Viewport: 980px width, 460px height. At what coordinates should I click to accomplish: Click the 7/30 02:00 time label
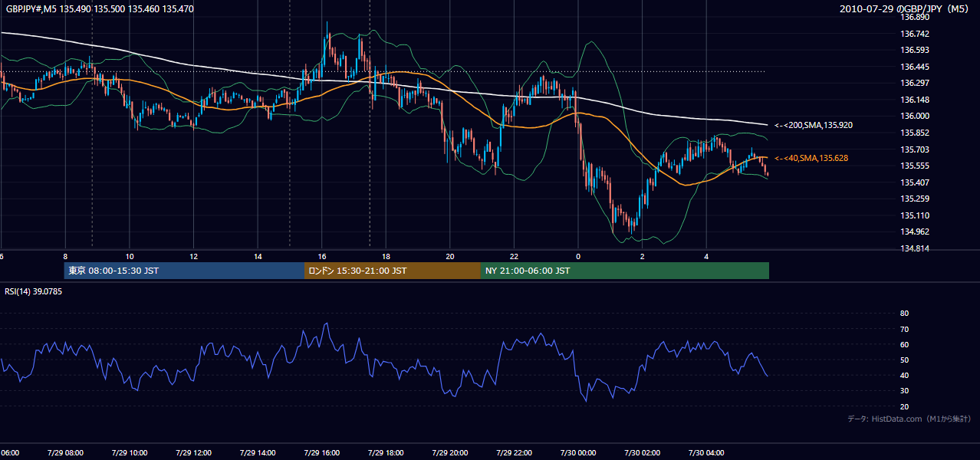click(641, 452)
